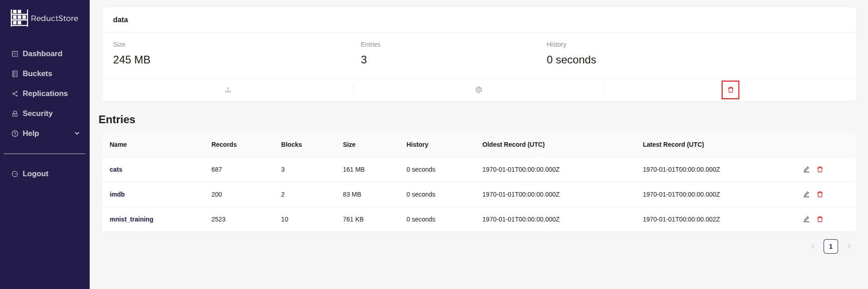Click the ReductStore logo
This screenshot has height=289, width=868.
(x=44, y=18)
